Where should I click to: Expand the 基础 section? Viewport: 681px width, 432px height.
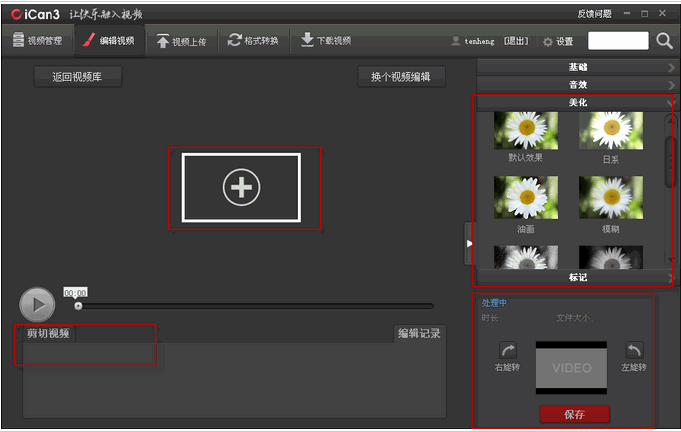tap(577, 67)
